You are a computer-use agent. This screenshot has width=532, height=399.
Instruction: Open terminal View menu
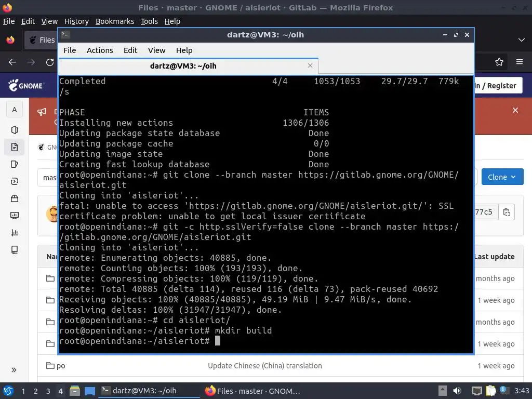click(156, 50)
